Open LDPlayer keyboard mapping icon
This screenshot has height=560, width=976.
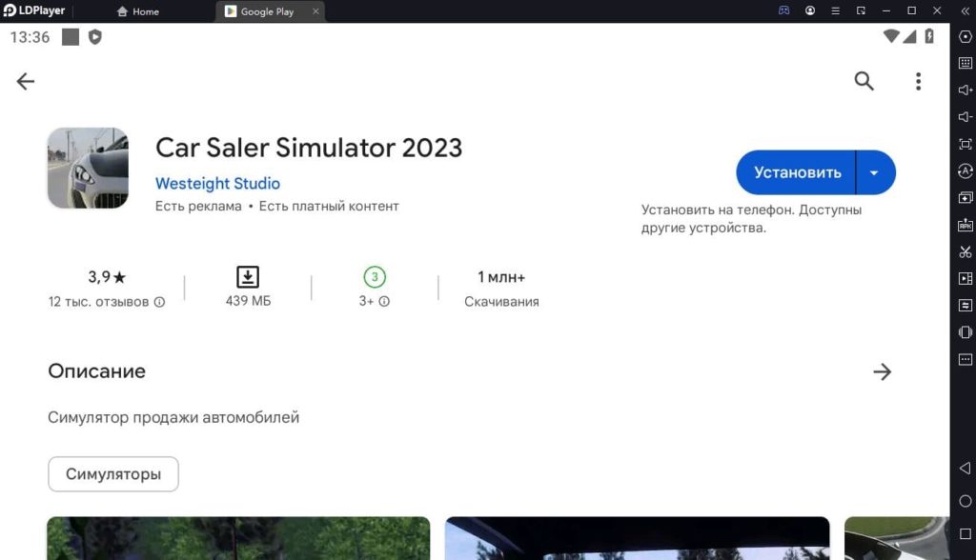coord(965,63)
